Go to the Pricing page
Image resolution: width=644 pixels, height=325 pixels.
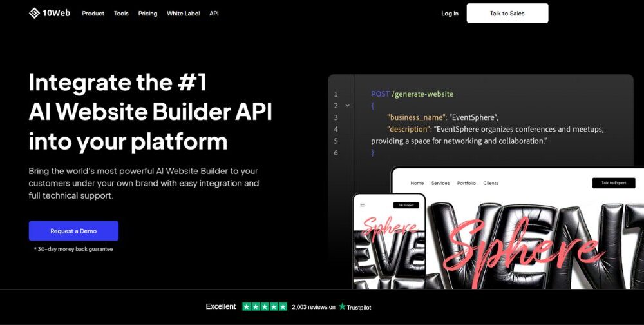147,14
